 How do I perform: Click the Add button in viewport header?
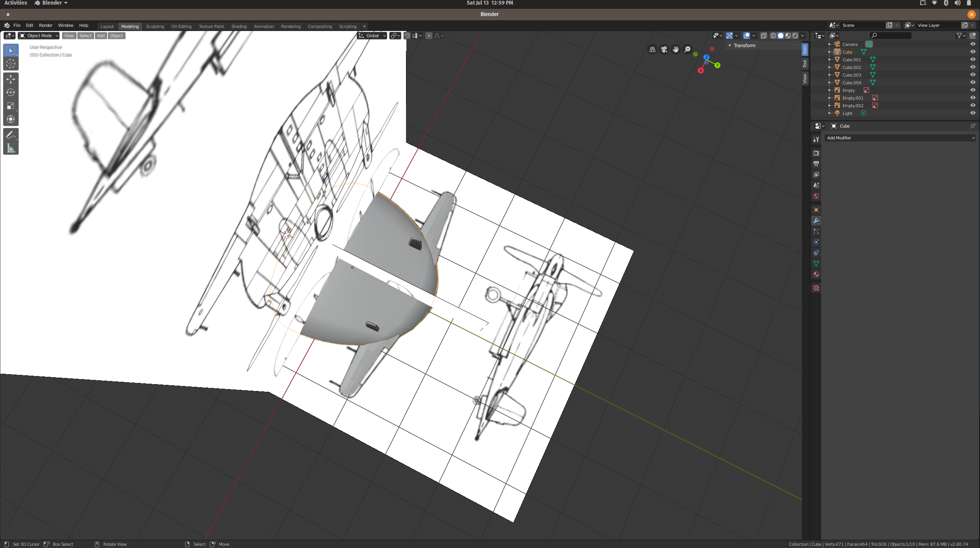coord(101,36)
